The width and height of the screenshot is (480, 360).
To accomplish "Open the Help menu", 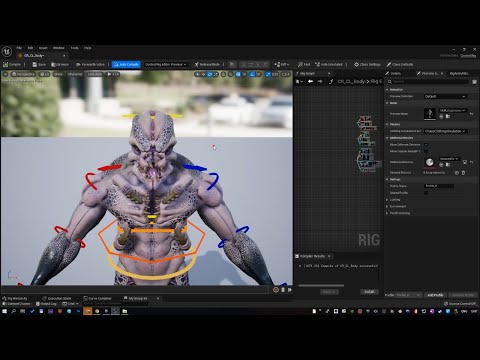I will pos(88,48).
